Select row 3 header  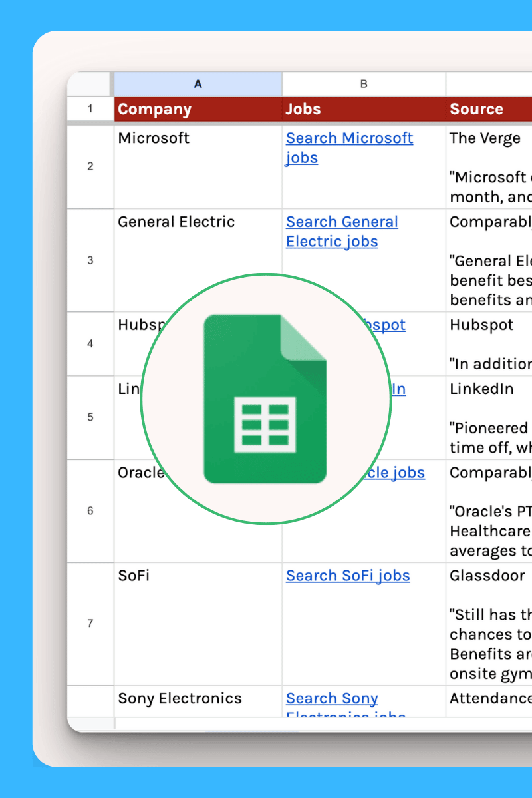tap(90, 260)
